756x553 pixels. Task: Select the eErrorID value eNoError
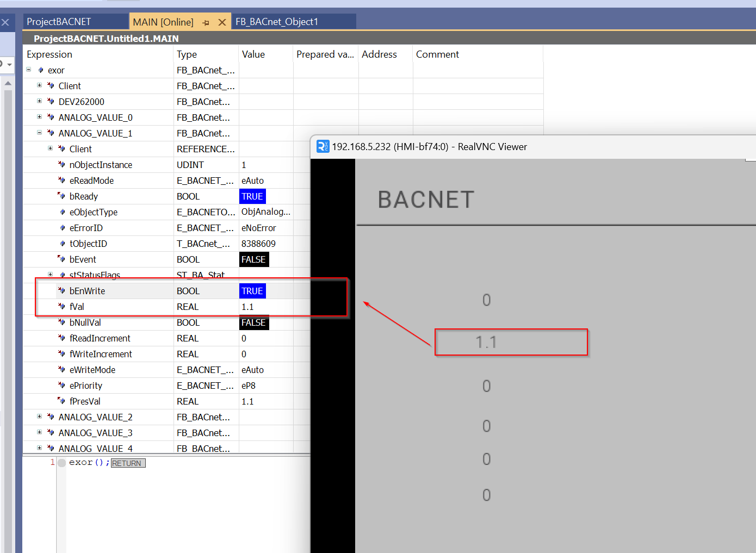[266, 228]
